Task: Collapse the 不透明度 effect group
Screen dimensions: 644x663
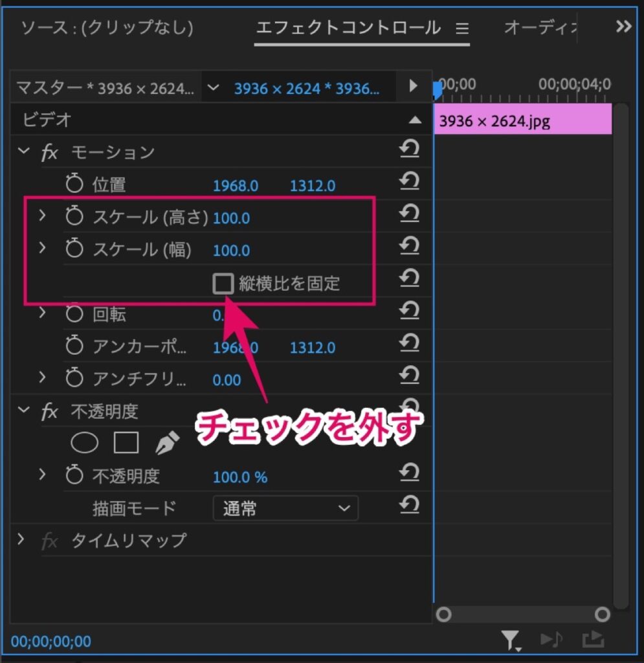Action: 24,410
